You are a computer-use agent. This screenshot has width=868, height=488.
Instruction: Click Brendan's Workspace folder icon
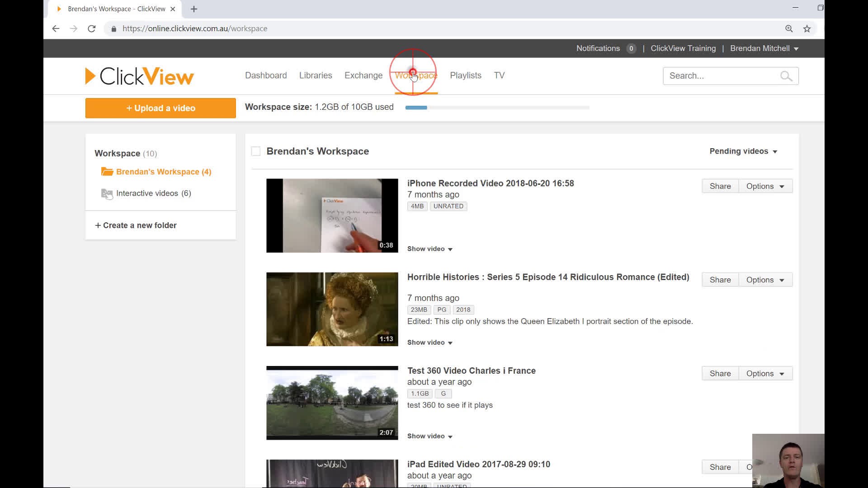coord(107,172)
